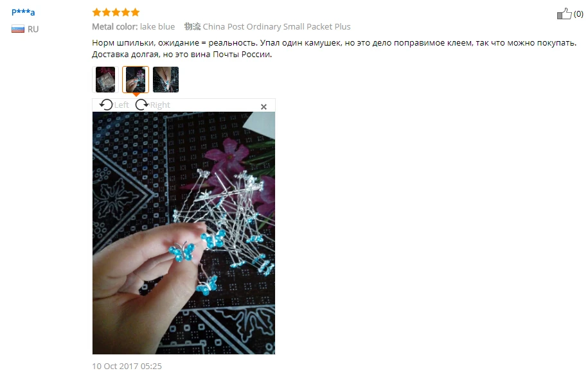The height and width of the screenshot is (380, 588).
Task: Open the third review photo thumbnail
Action: coord(166,80)
